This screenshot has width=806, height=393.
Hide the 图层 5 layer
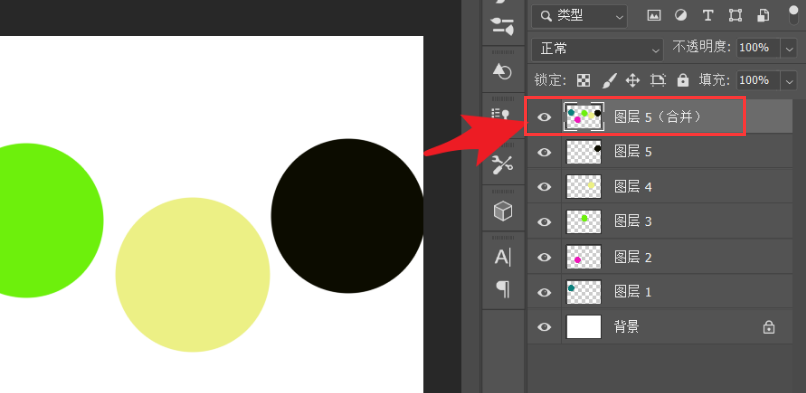544,152
